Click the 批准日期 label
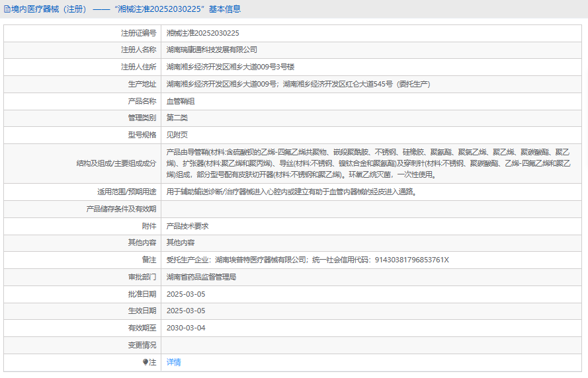The image size is (588, 378). 142,295
